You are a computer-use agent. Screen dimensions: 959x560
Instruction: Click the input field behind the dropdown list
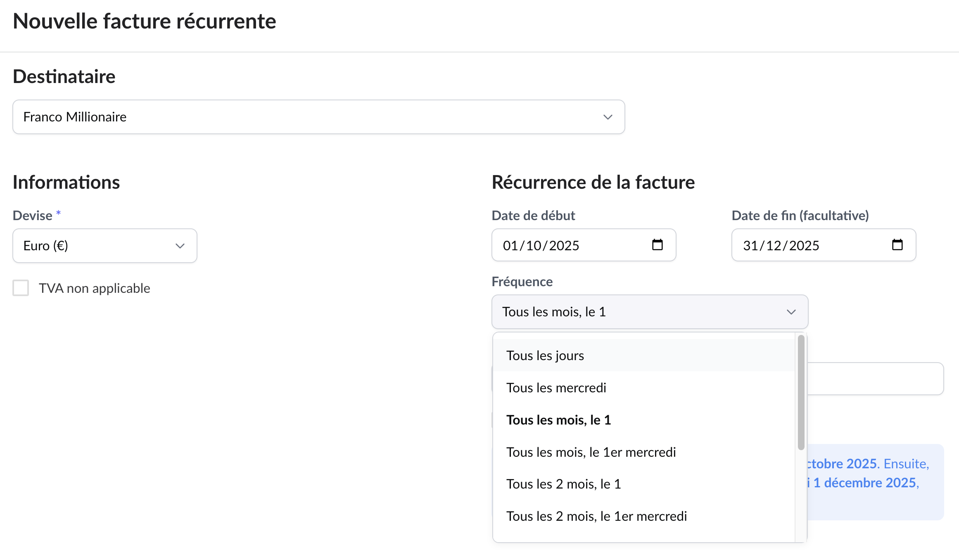875,379
